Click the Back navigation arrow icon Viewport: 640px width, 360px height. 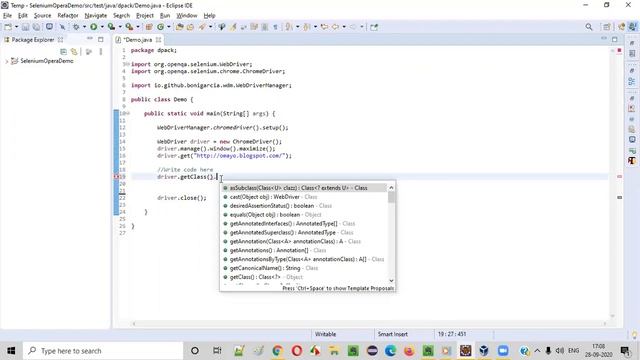click(x=336, y=27)
